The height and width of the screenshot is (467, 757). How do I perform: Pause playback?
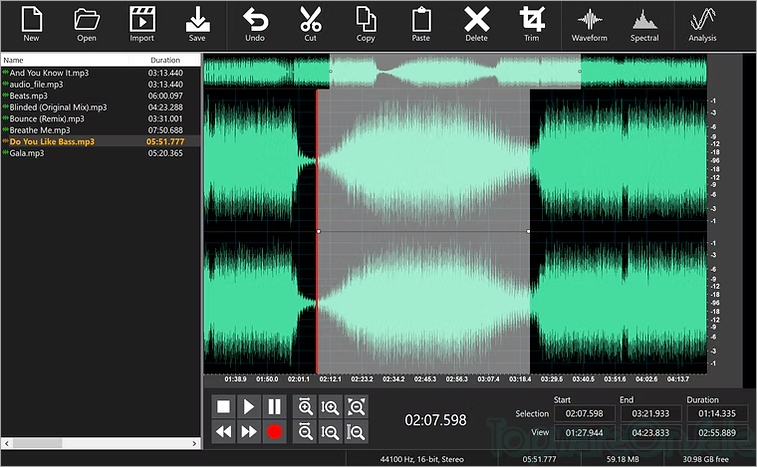274,407
